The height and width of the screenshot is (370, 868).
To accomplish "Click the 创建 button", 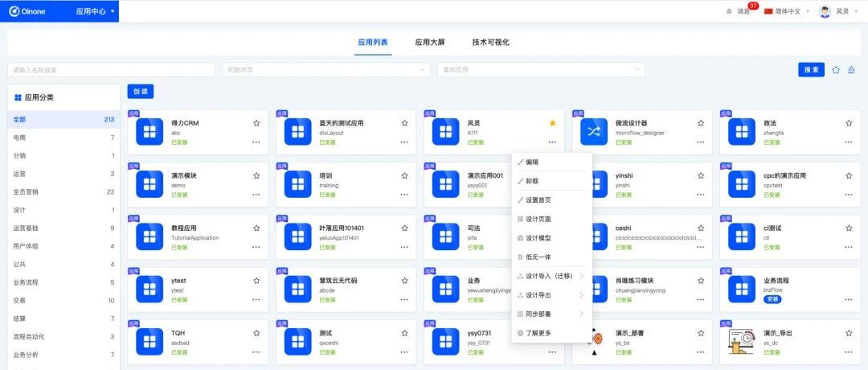I will (x=141, y=92).
